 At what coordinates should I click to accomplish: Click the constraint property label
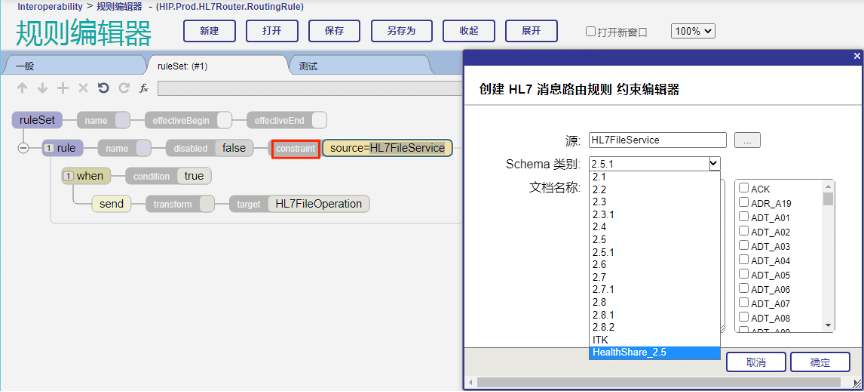point(296,148)
